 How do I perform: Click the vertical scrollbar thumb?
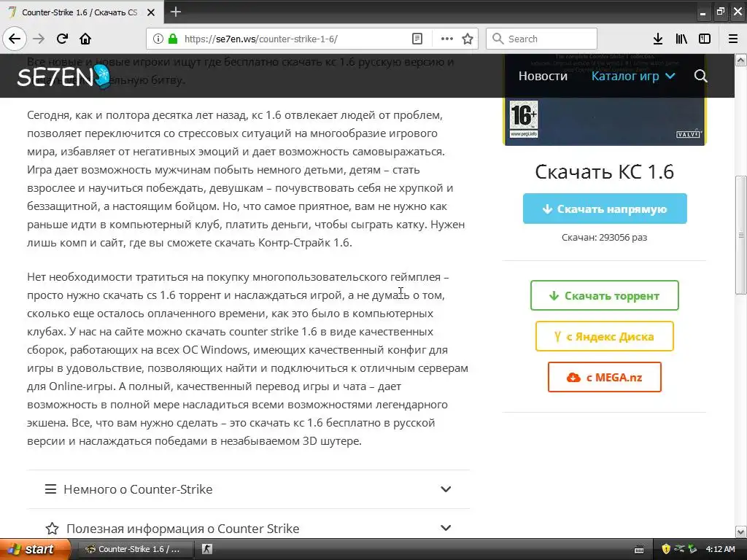741,236
